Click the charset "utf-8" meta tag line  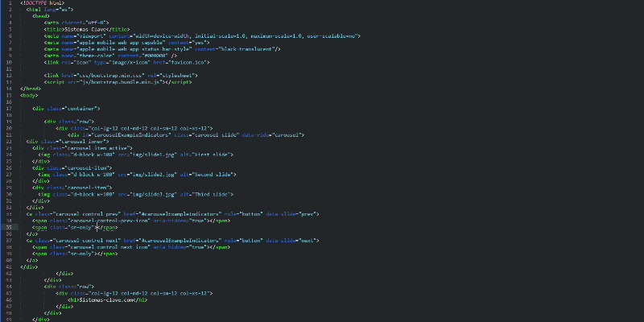pos(76,23)
